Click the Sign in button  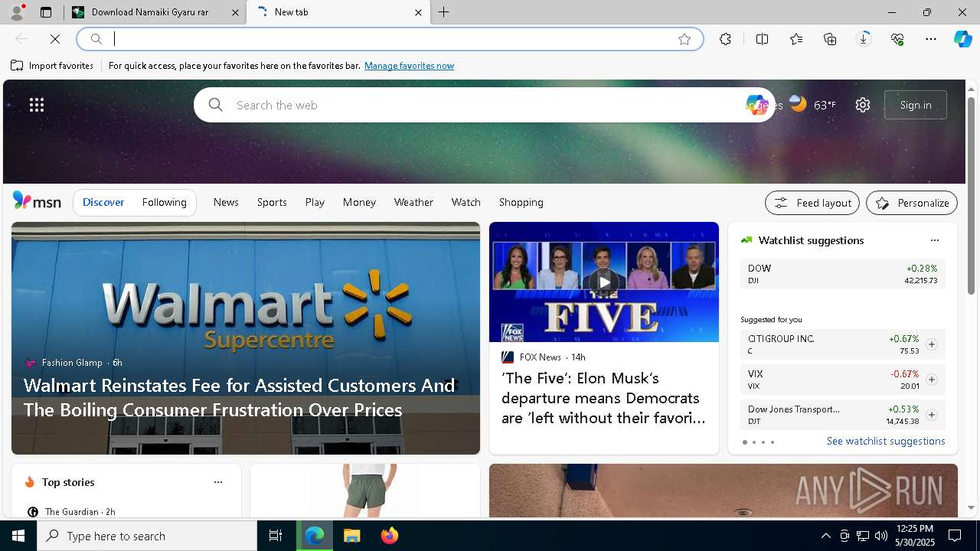(916, 105)
